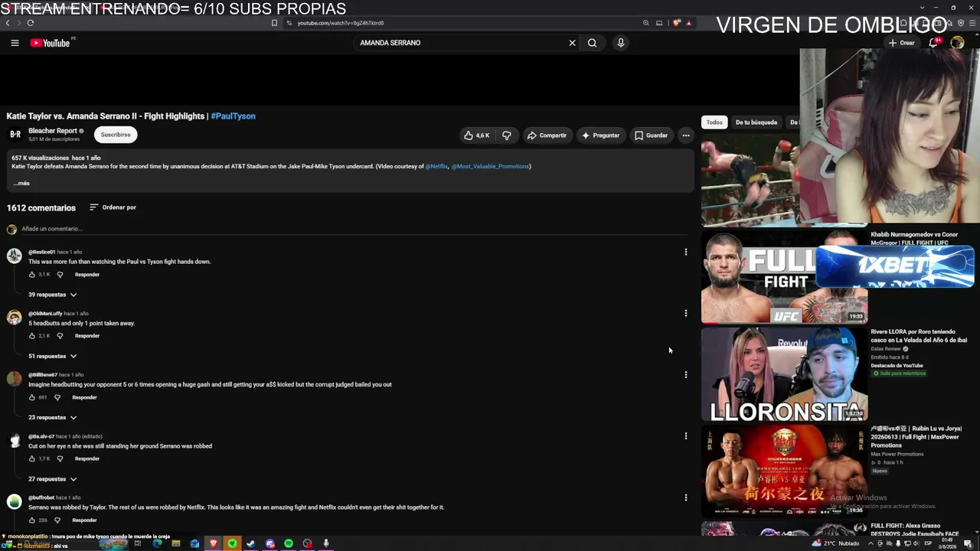Open Spotify from the taskbar
Image resolution: width=980 pixels, height=551 pixels.
point(289,543)
